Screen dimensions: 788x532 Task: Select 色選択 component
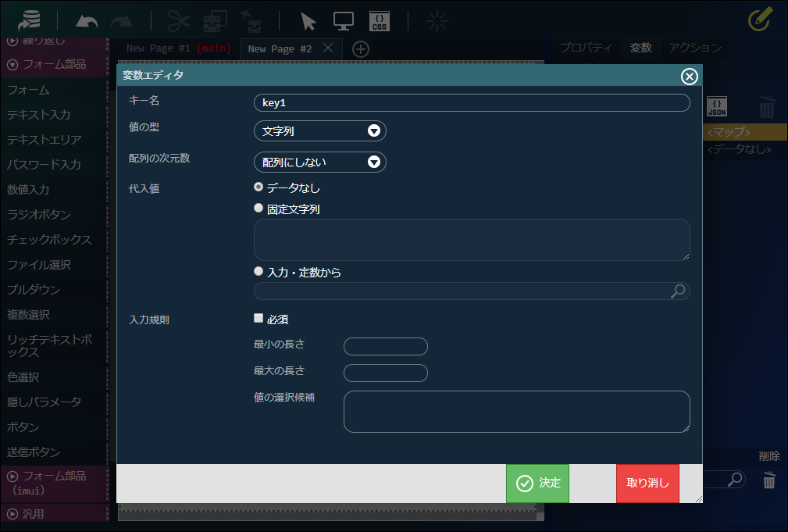54,377
